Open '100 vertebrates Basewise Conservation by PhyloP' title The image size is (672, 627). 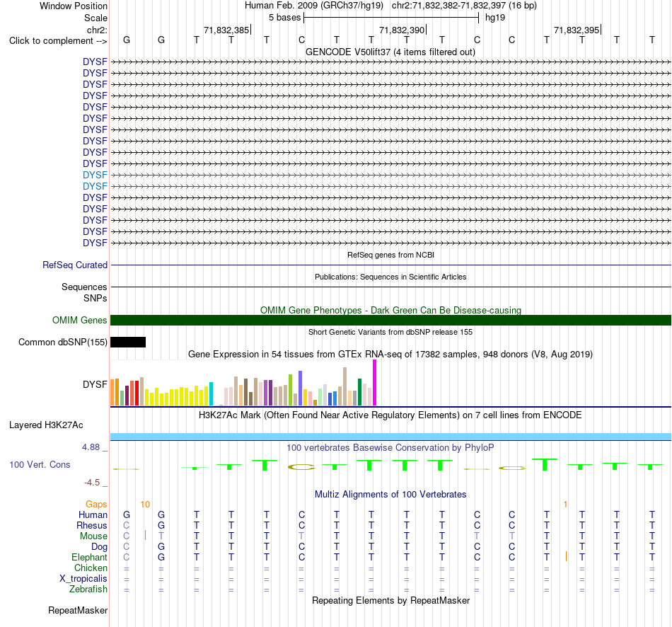click(390, 448)
